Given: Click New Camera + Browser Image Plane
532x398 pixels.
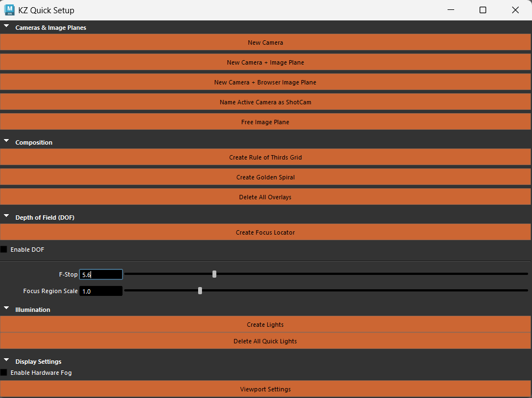Looking at the screenshot, I should tap(265, 82).
